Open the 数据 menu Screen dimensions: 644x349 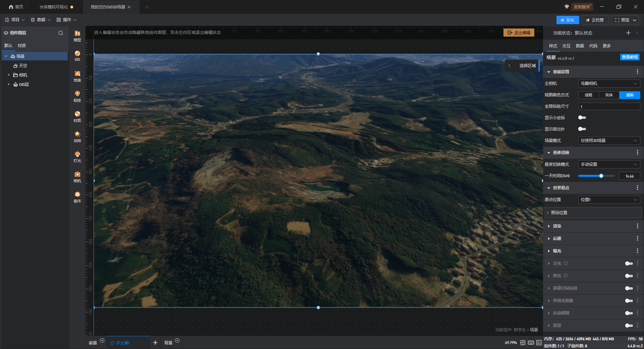coord(41,20)
